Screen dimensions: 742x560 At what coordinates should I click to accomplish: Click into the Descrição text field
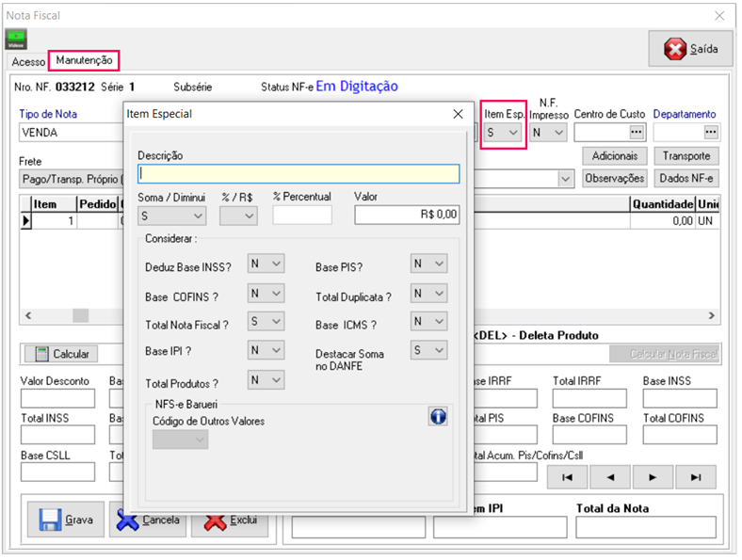pyautogui.click(x=298, y=174)
